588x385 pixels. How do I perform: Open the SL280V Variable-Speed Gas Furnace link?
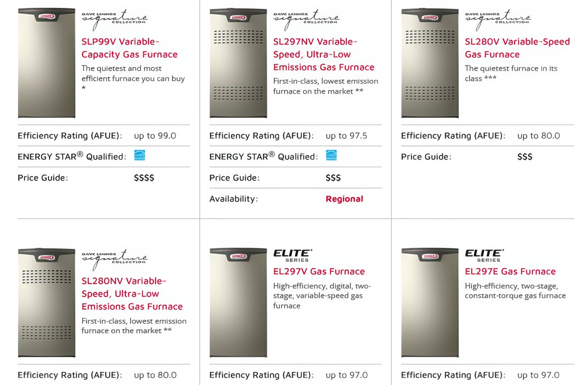click(517, 48)
